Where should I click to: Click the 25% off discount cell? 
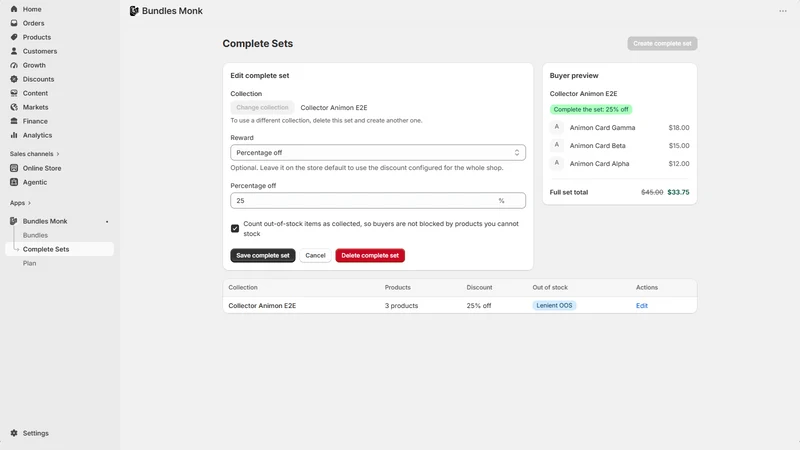tap(479, 306)
